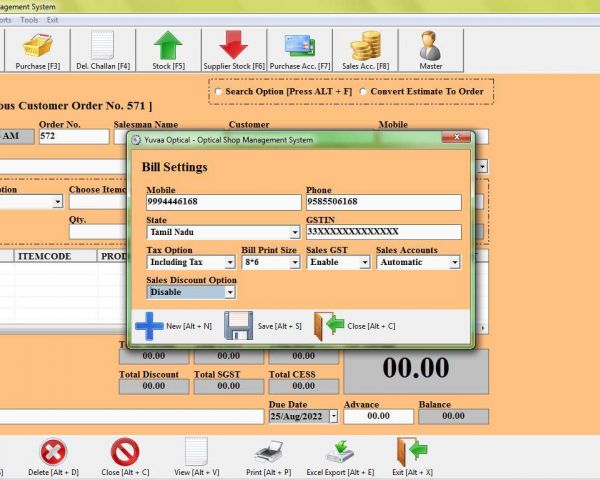Expand the Bill Print Size dropdown
The image size is (600, 480).
point(295,262)
